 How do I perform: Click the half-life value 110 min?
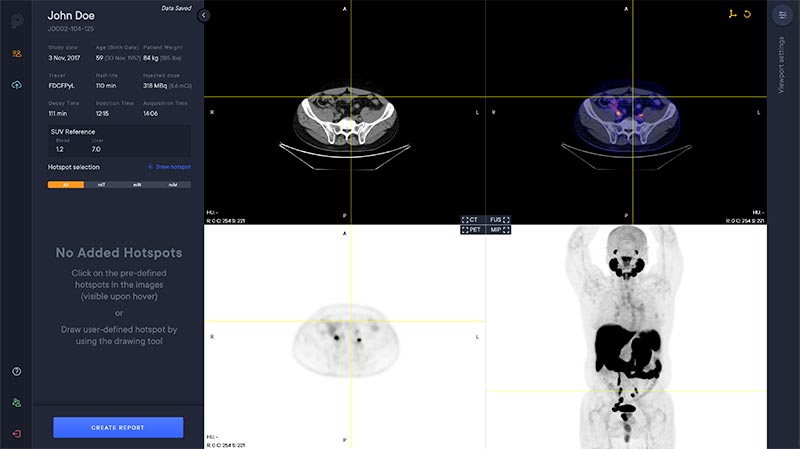tap(106, 86)
